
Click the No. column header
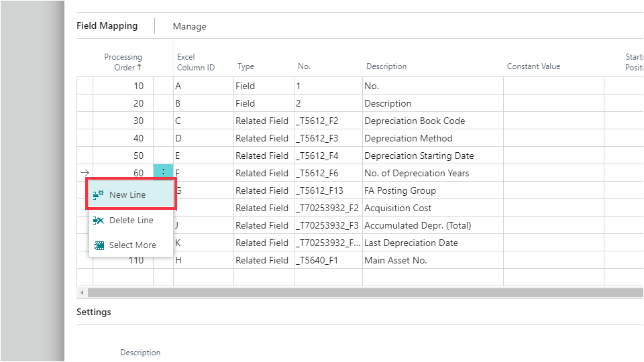tap(304, 66)
